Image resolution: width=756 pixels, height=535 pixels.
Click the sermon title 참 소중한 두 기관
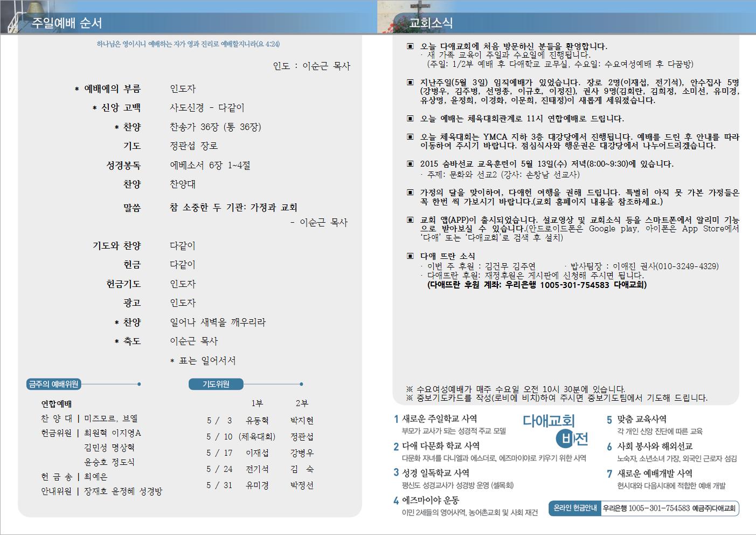233,208
